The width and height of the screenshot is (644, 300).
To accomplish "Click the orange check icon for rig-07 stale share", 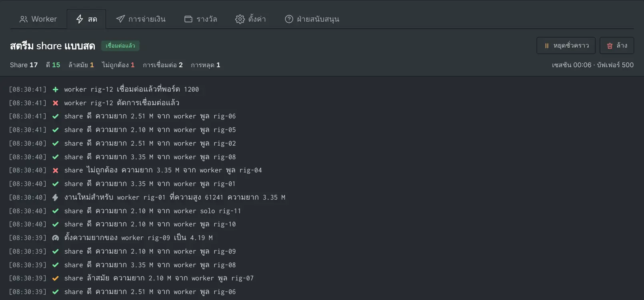I will click(x=56, y=278).
